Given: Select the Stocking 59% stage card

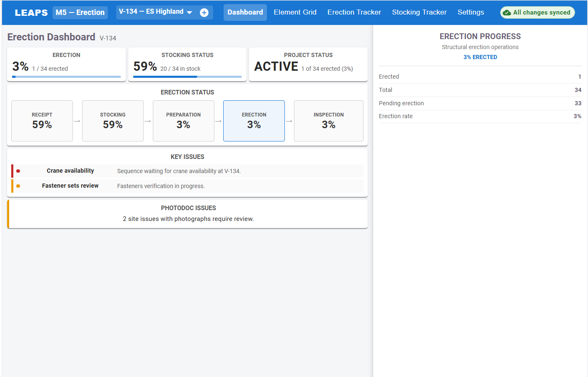Looking at the screenshot, I should click(x=113, y=121).
